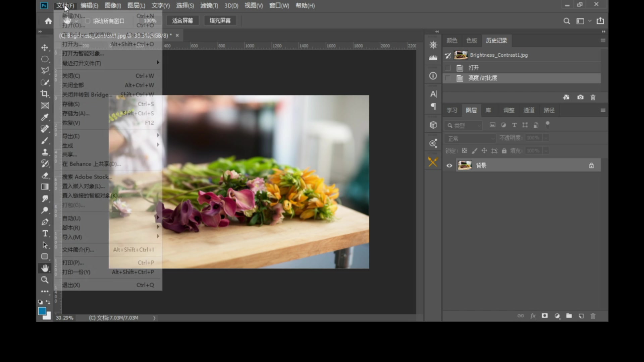Select the Brush tool

tap(45, 140)
